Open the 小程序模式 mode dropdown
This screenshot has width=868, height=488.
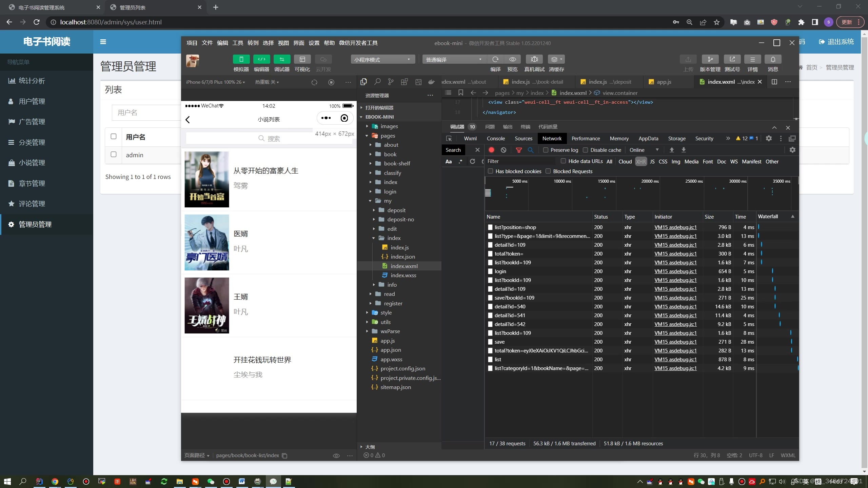382,60
